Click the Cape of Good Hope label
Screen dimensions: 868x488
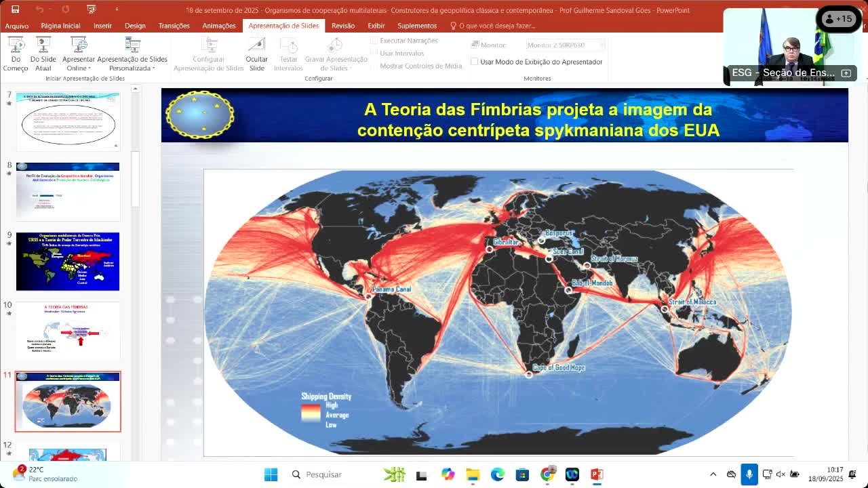[x=558, y=367]
